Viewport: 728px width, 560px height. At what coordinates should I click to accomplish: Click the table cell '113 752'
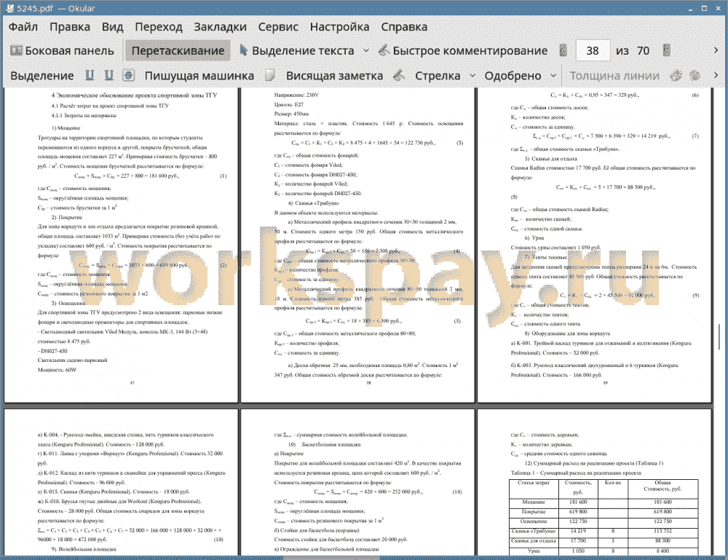point(662,531)
